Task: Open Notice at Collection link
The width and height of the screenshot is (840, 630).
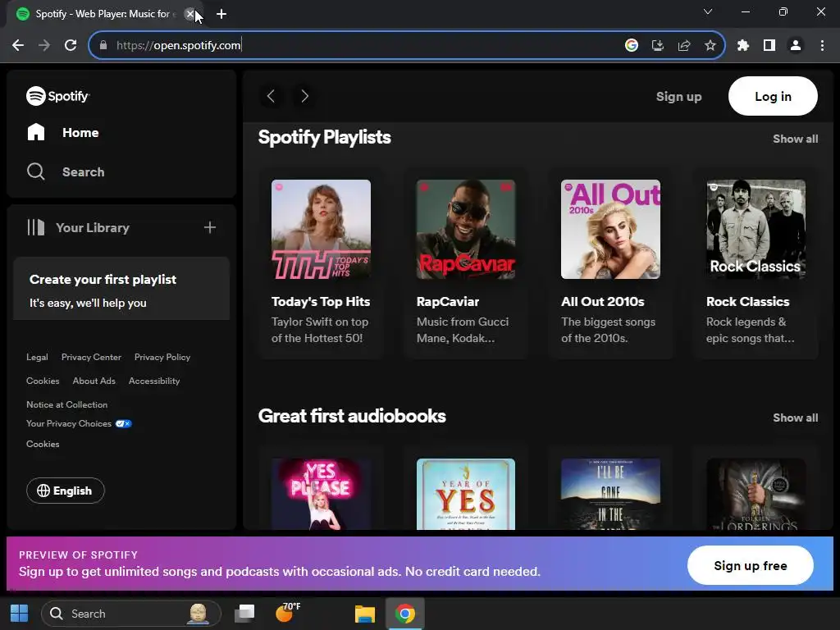Action: pyautogui.click(x=67, y=405)
